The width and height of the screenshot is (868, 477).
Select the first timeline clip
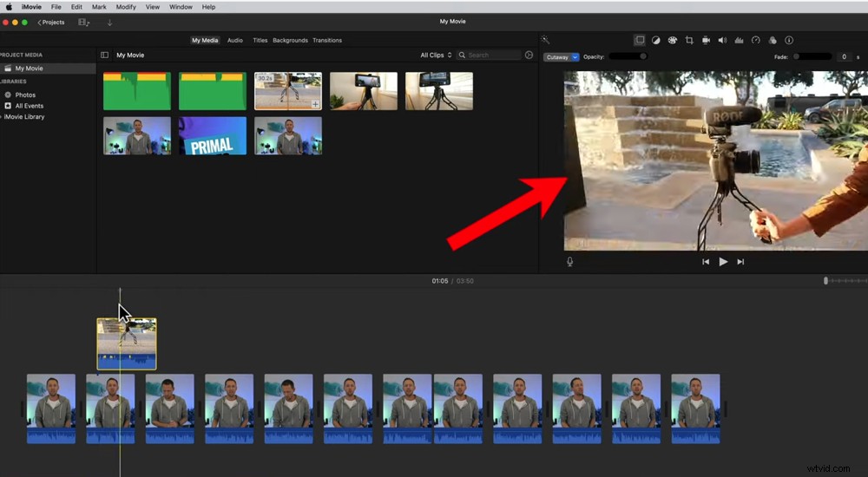click(51, 409)
